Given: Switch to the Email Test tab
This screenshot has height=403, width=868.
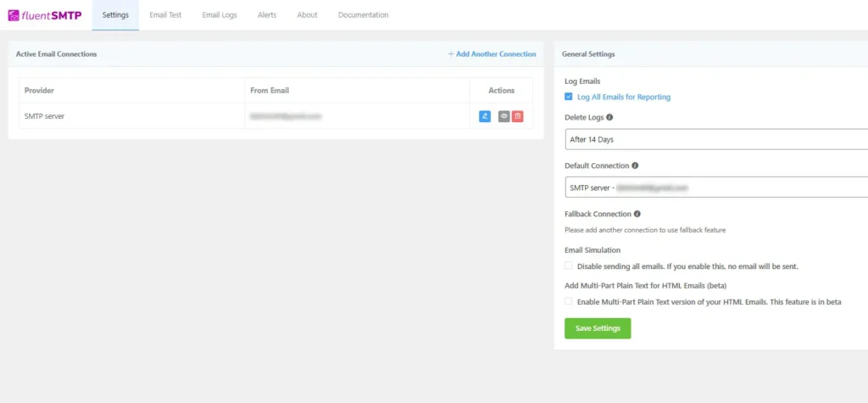Looking at the screenshot, I should coord(165,15).
